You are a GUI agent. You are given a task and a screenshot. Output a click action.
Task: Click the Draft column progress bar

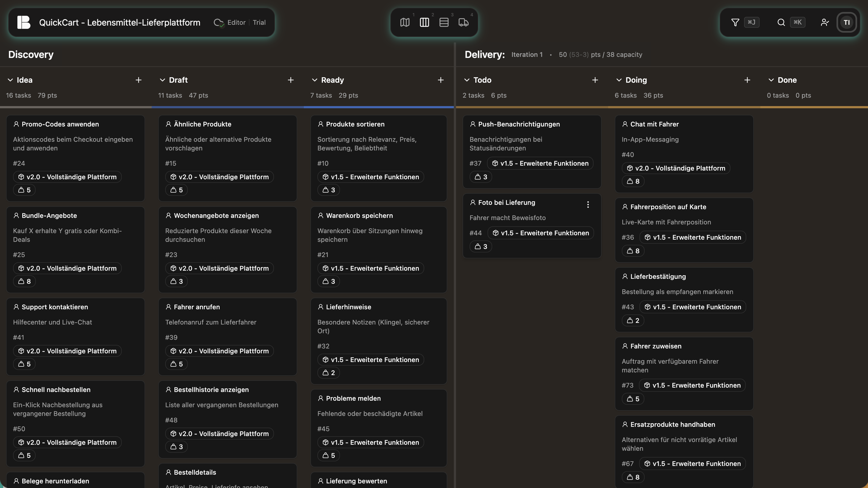click(x=227, y=107)
